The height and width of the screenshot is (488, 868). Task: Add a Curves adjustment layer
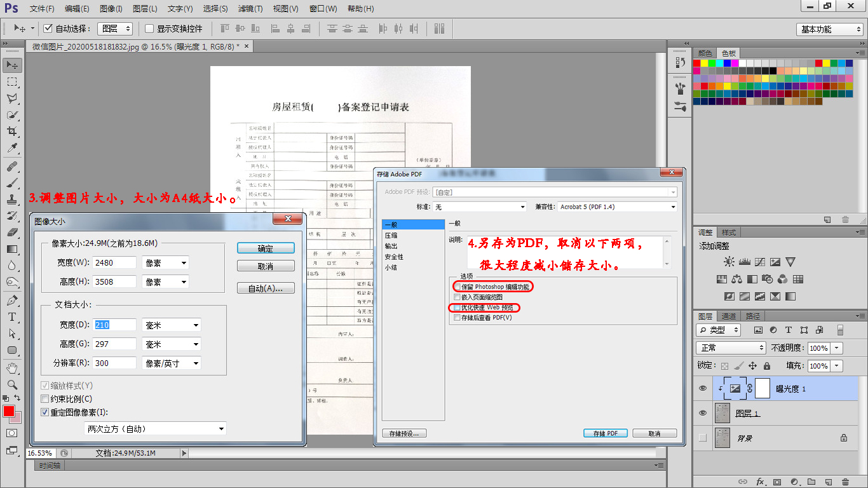point(760,262)
